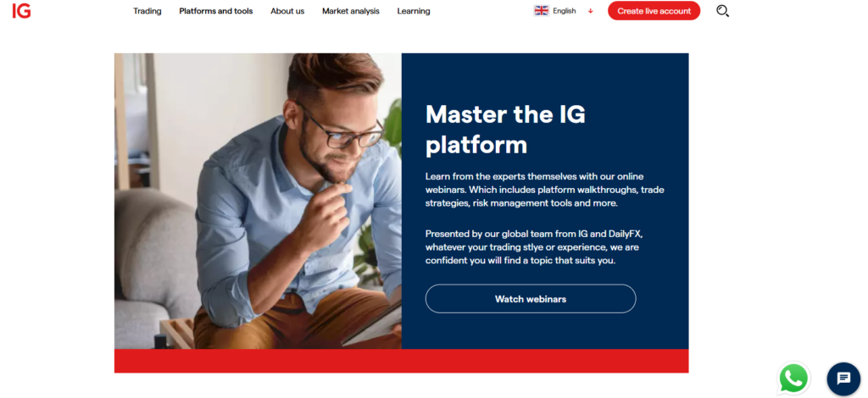This screenshot has height=398, width=868.
Task: Click Create live account button
Action: [x=654, y=10]
